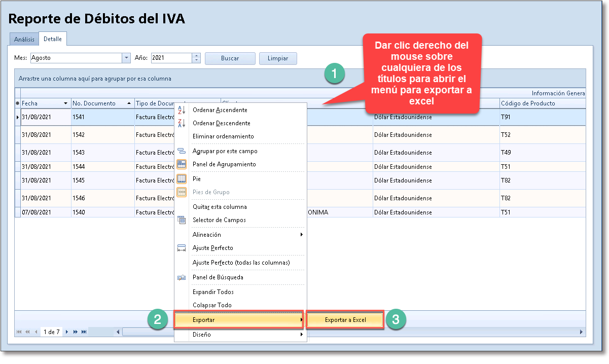Go to last page in pager

pyautogui.click(x=84, y=332)
